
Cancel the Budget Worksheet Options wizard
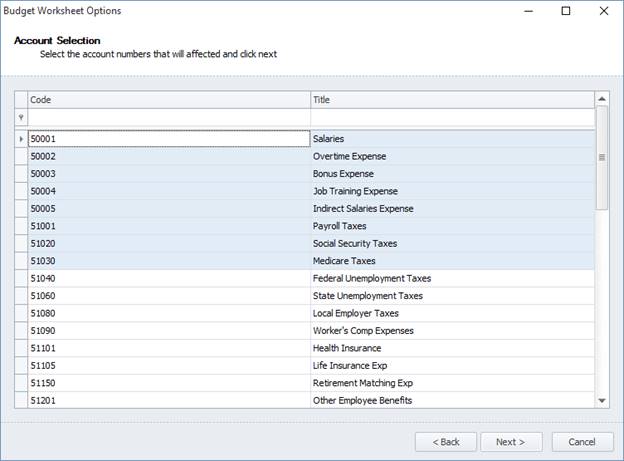[x=581, y=441]
